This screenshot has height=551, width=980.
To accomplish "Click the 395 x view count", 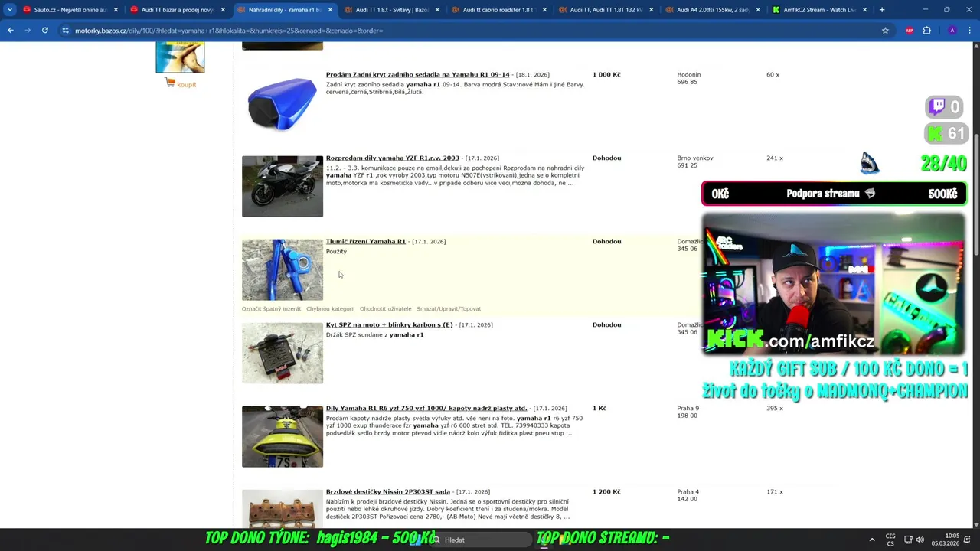I will point(774,409).
